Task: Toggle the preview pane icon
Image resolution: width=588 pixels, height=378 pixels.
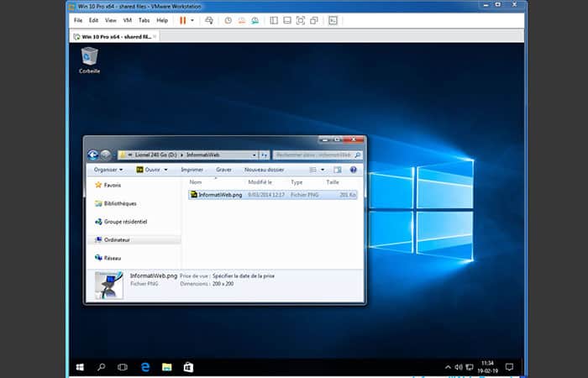Action: click(338, 170)
